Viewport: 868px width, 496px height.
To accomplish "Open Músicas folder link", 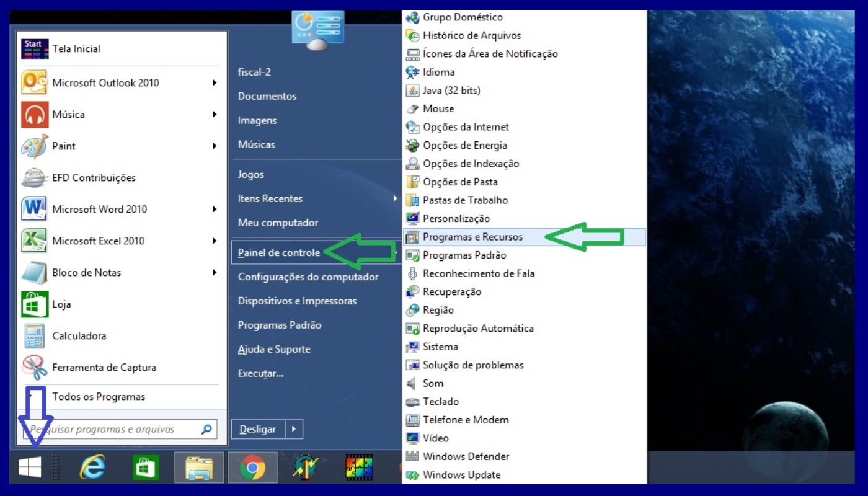I will point(257,144).
